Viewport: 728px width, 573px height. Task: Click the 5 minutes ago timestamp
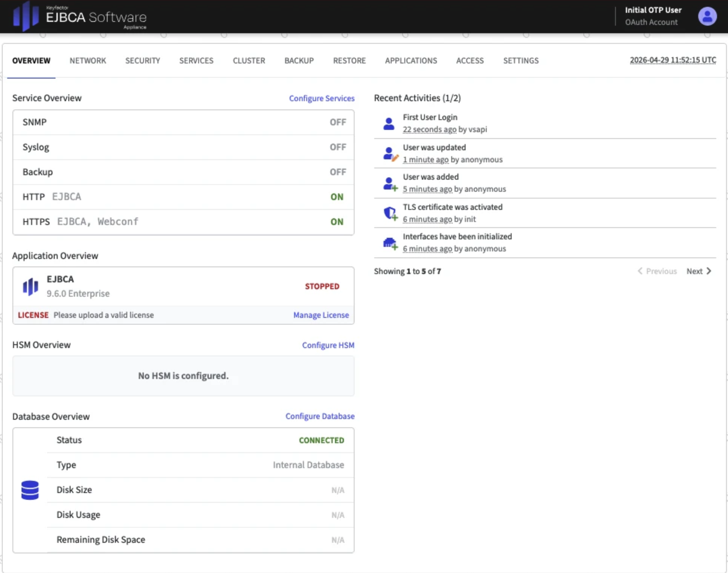pos(427,189)
